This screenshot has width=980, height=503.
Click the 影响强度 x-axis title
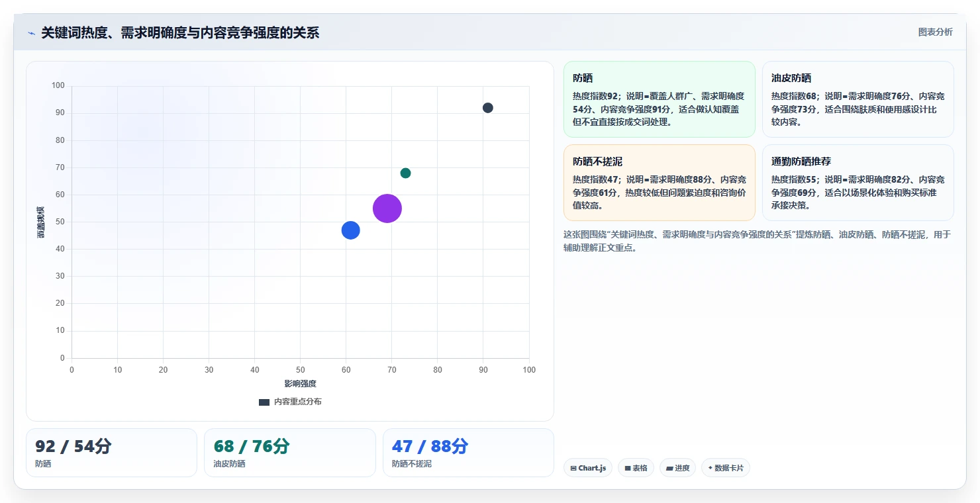pyautogui.click(x=300, y=384)
